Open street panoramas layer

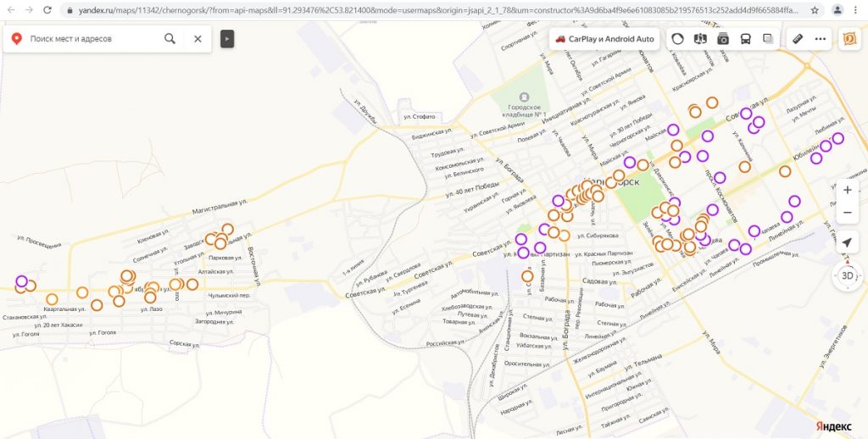[x=700, y=39]
